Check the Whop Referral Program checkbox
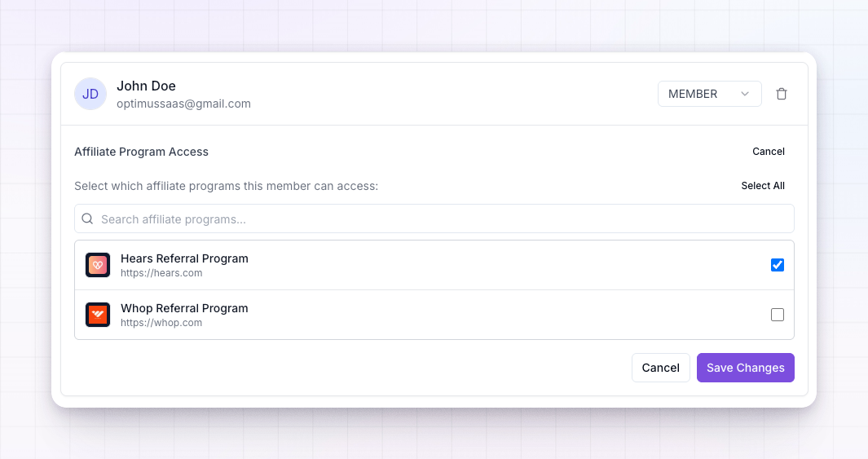868x459 pixels. click(x=778, y=315)
